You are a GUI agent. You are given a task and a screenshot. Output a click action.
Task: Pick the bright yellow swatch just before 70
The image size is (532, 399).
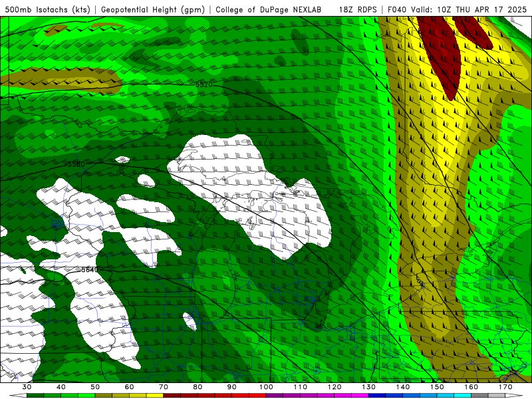click(155, 396)
